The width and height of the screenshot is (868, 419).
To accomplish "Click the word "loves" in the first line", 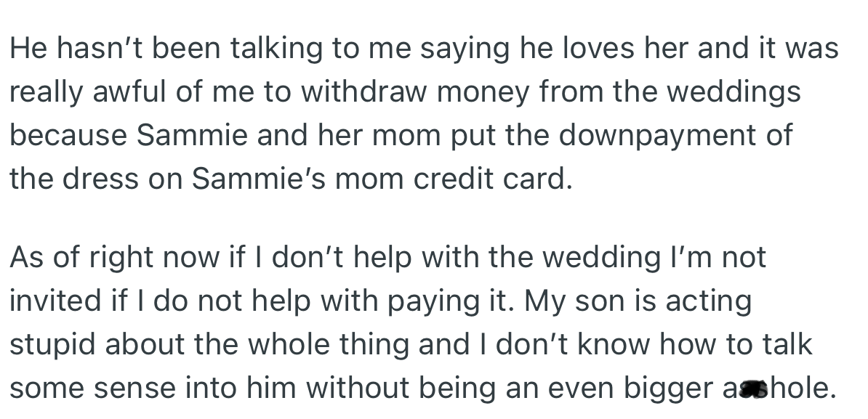I will 598,48.
